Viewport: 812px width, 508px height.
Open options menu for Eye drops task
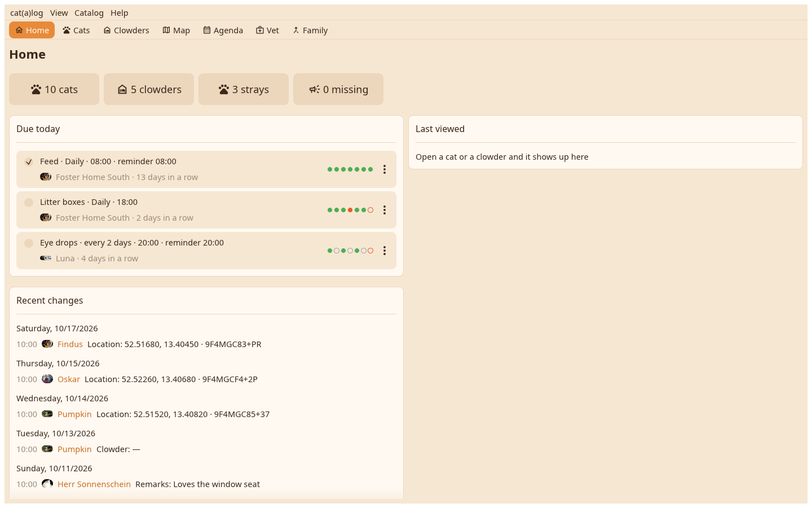(x=385, y=251)
